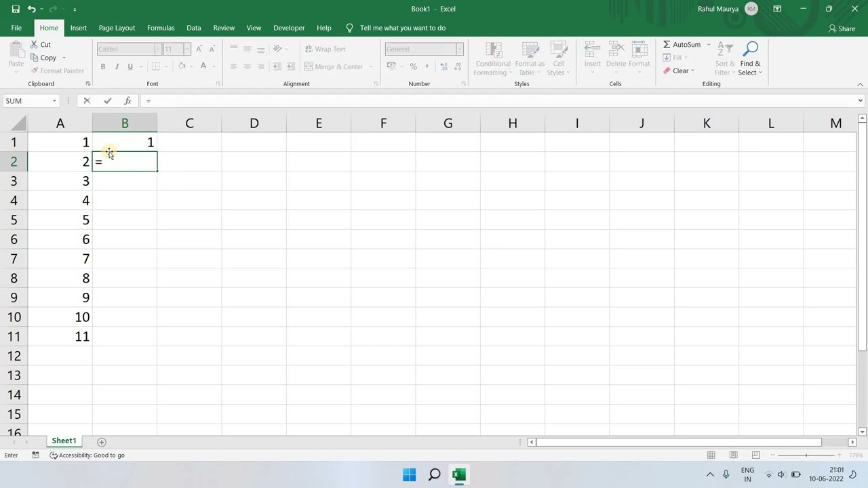The image size is (868, 488).
Task: Click Accessibility: Good to go status
Action: coord(87,455)
